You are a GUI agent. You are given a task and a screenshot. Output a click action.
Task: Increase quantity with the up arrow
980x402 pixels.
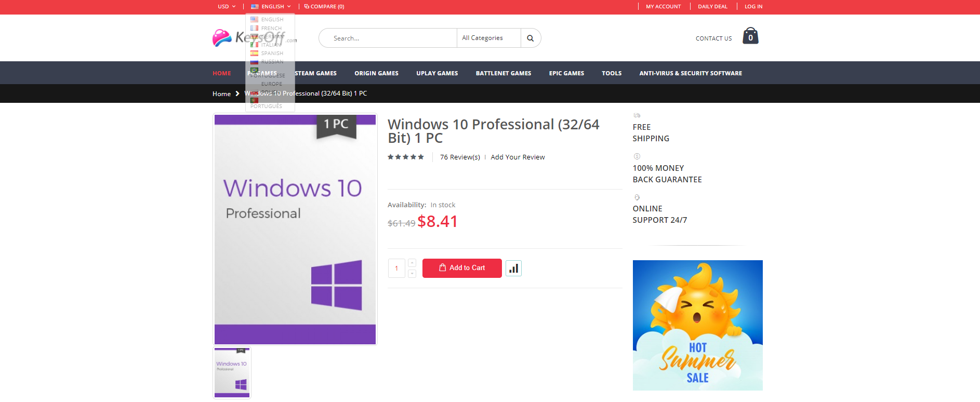pos(412,263)
